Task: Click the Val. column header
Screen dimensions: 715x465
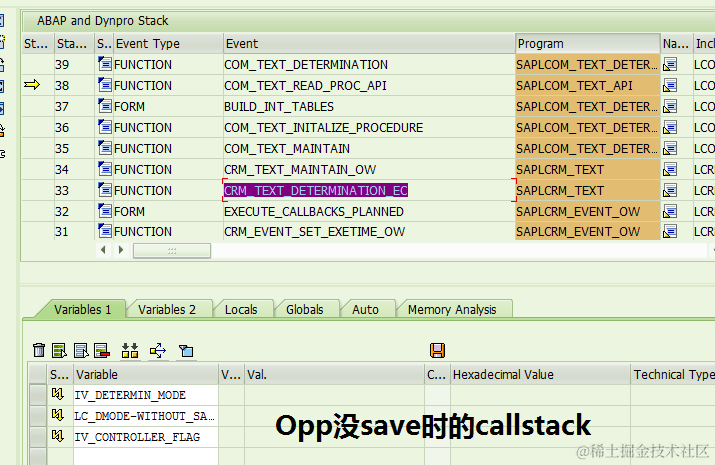Action: 334,375
